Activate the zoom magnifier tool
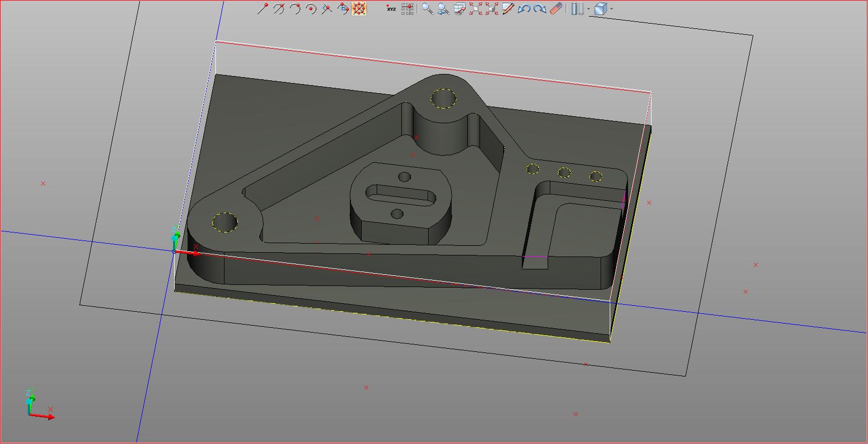The image size is (868, 444). [427, 9]
